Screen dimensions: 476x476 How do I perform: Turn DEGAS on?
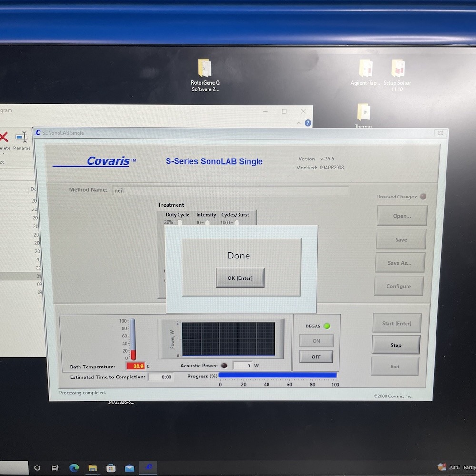(x=317, y=341)
